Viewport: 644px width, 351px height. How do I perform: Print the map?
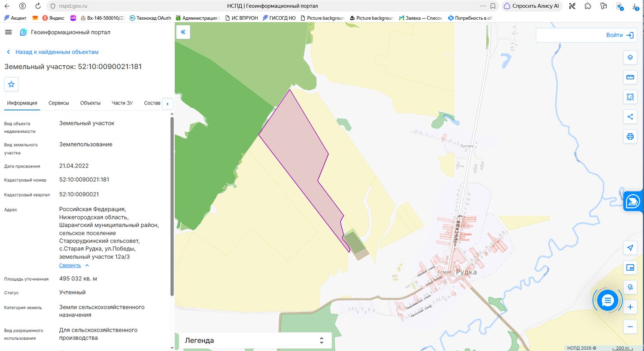(630, 137)
